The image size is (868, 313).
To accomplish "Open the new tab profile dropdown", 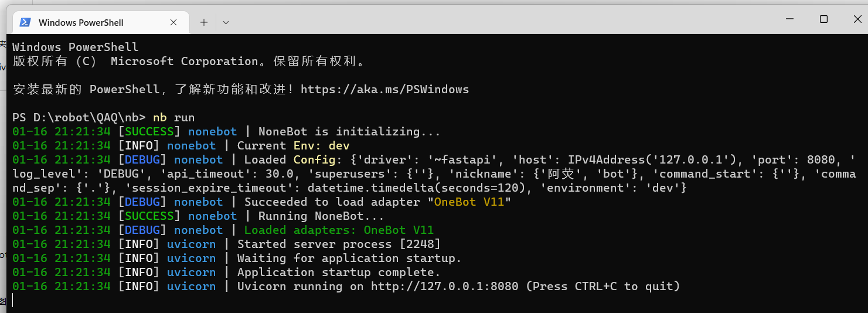I will tap(226, 22).
